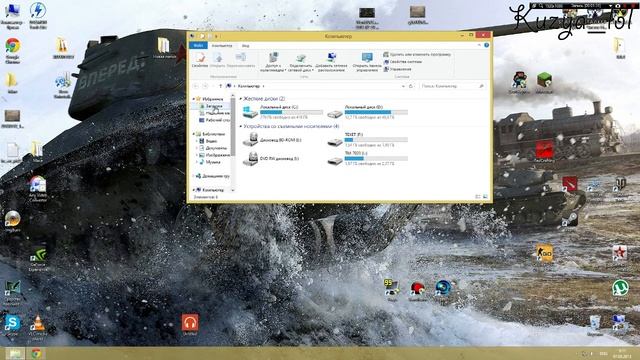The image size is (640, 360).
Task: Switch to large icons view in status bar
Action: pos(485,197)
